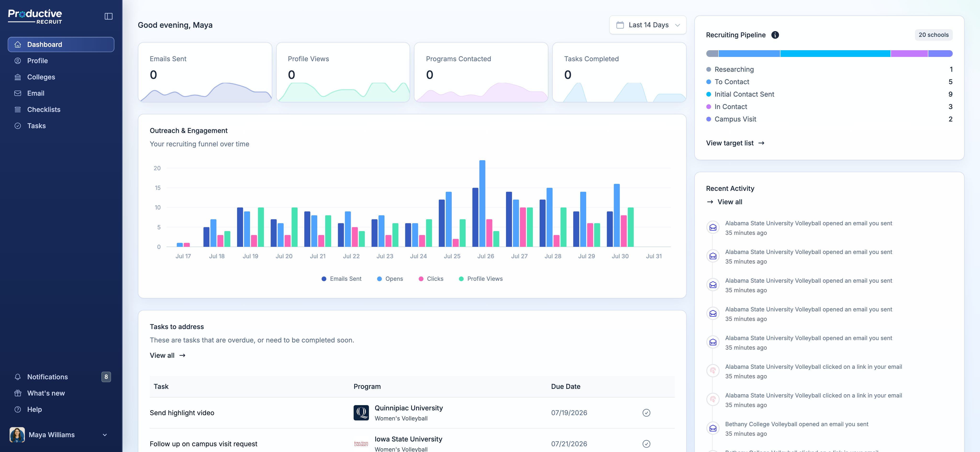
Task: Click Maya Williams' avatar photo
Action: pos(17,435)
